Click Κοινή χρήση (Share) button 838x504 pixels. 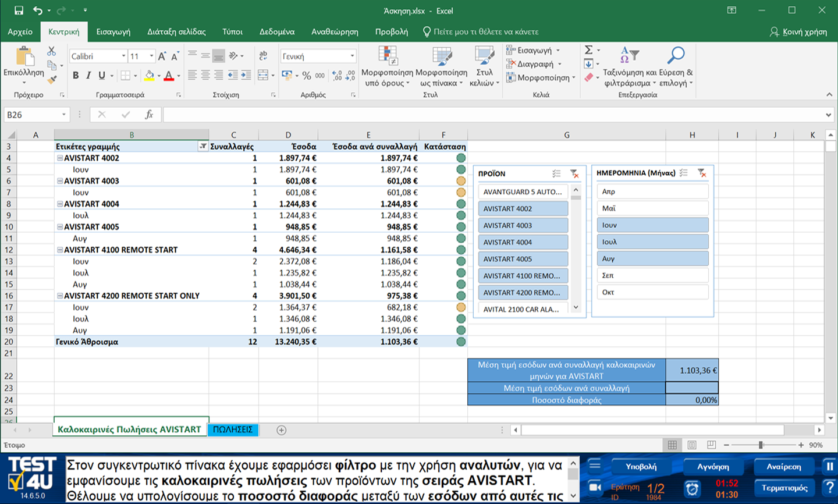point(798,32)
